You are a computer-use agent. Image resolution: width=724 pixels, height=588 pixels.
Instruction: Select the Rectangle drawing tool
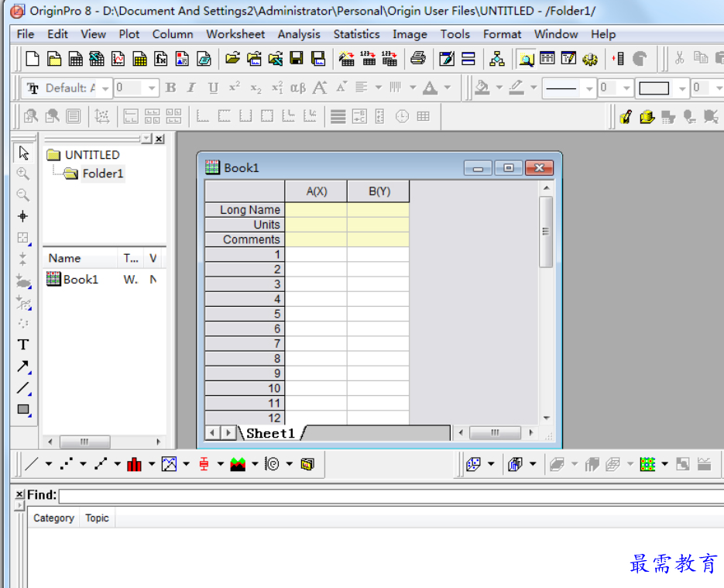click(x=23, y=410)
